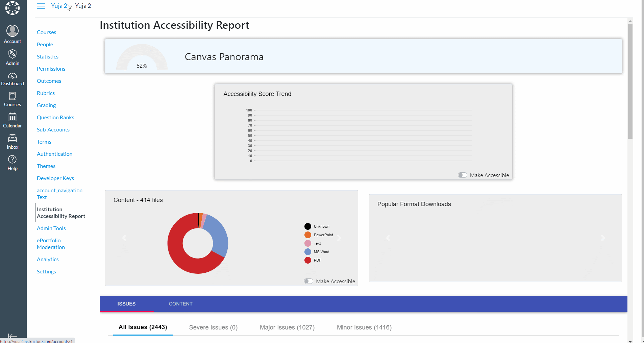The image size is (644, 343).
Task: Open the Analytics link
Action: (x=48, y=260)
